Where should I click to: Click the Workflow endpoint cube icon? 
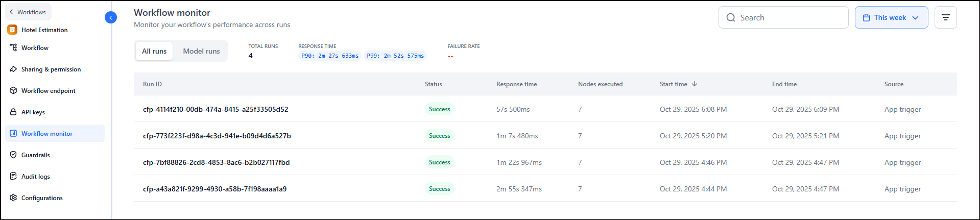[x=13, y=91]
